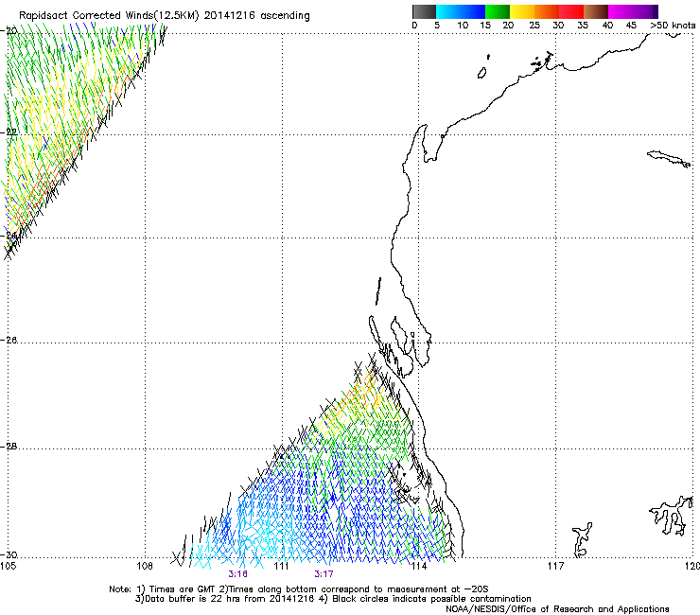Click the 'Data buffer is 22 hrs' note line
The image size is (700, 615).
pyautogui.click(x=333, y=599)
